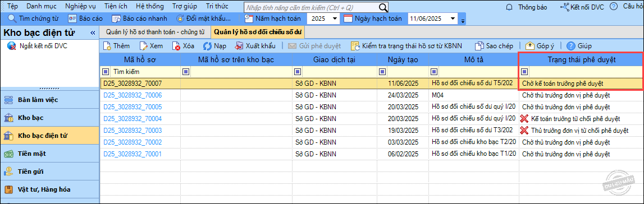Open the Trợ giúp menu
644x204 pixels.
(185, 6)
